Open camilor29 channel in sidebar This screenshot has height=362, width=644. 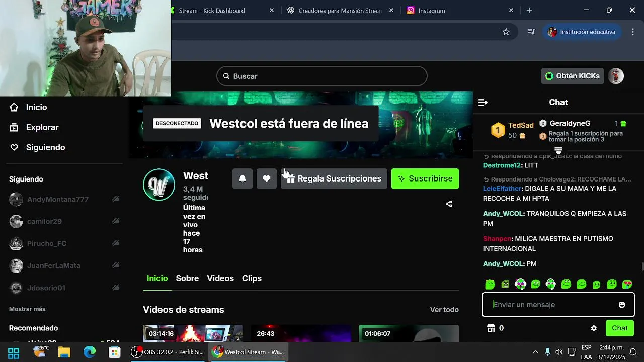click(44, 221)
